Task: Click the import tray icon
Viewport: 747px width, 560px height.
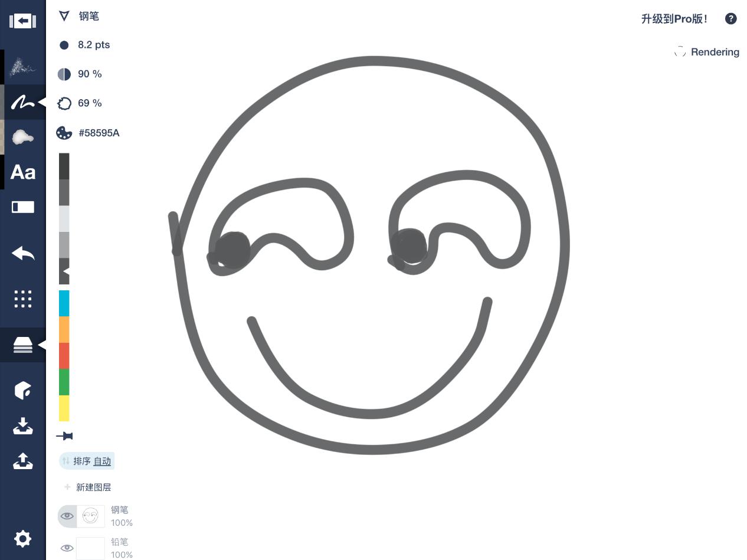Action: (x=23, y=425)
